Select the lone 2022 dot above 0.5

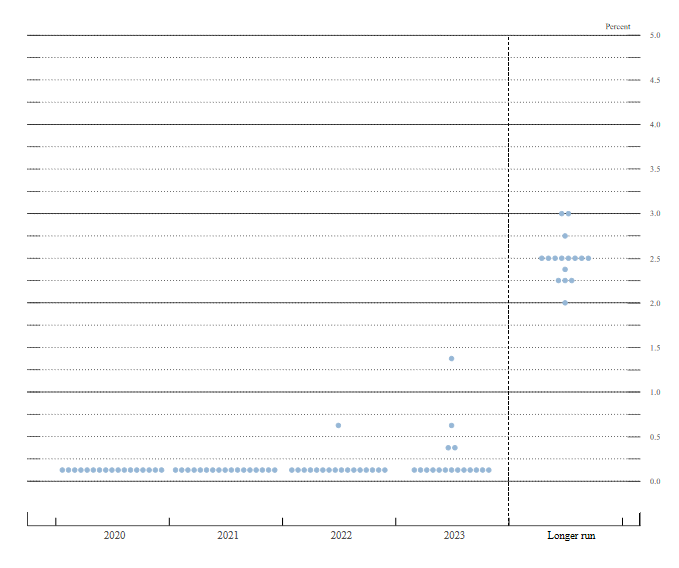point(338,426)
